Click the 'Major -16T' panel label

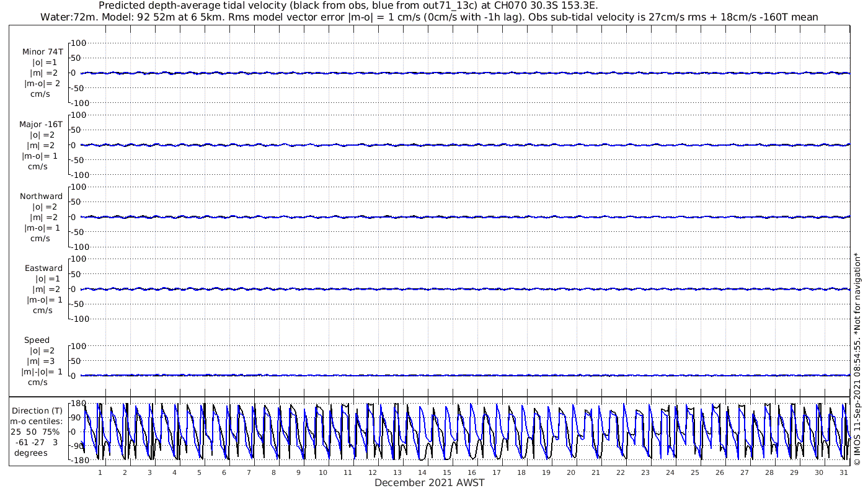point(41,125)
